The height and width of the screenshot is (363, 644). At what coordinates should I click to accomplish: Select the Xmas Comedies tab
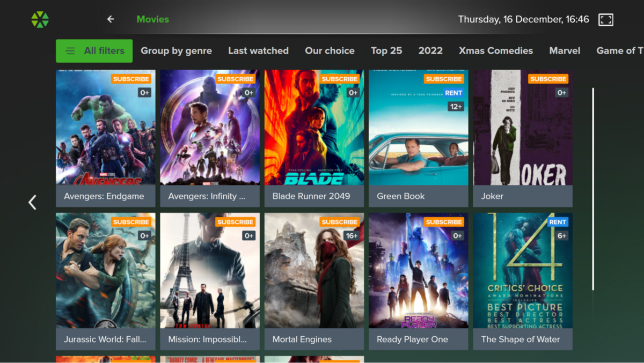click(496, 51)
